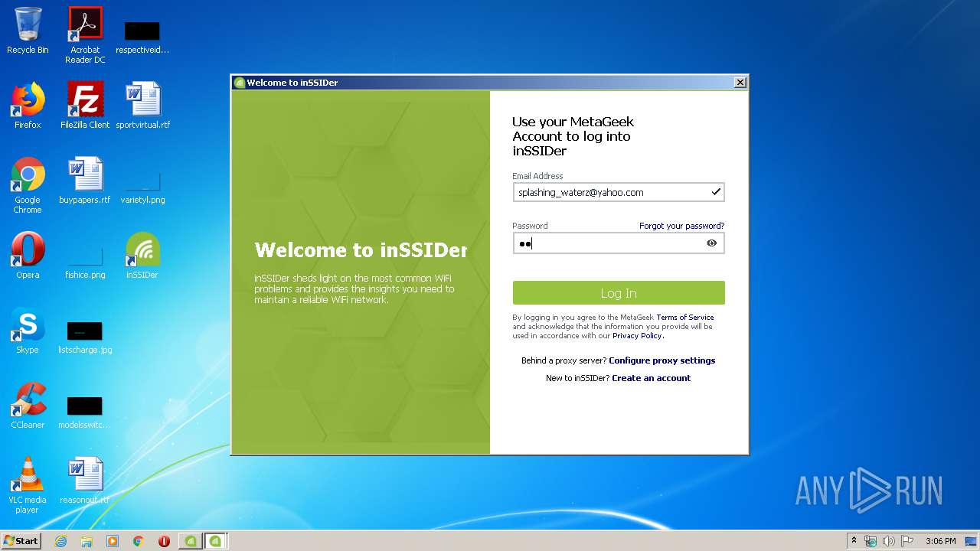This screenshot has height=551, width=980.
Task: Open the Windows Start menu
Action: [21, 541]
